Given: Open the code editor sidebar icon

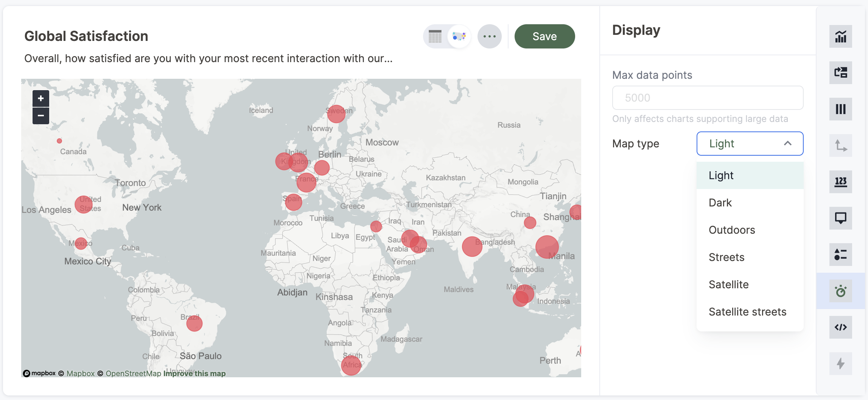Looking at the screenshot, I should pos(840,327).
